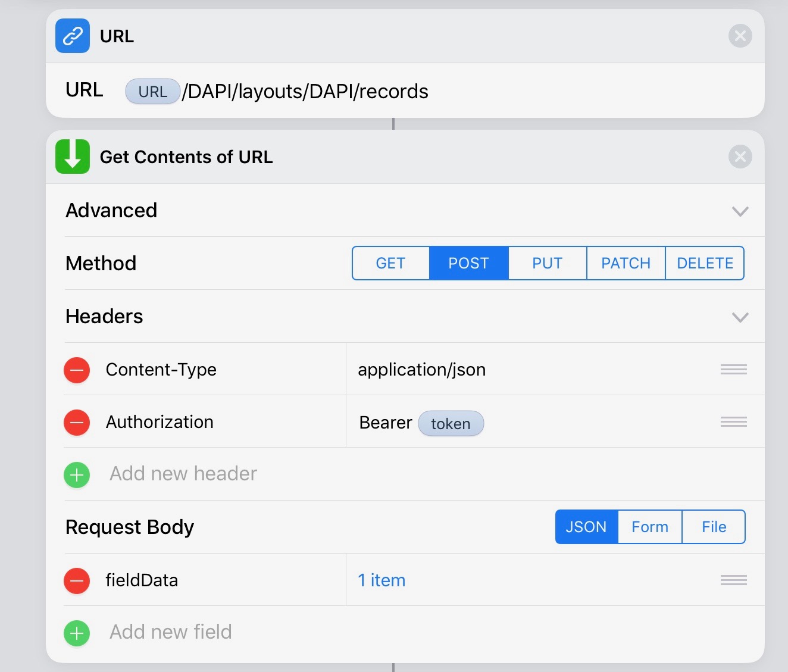The height and width of the screenshot is (672, 788).
Task: Switch Request Body to File
Action: [x=714, y=527]
